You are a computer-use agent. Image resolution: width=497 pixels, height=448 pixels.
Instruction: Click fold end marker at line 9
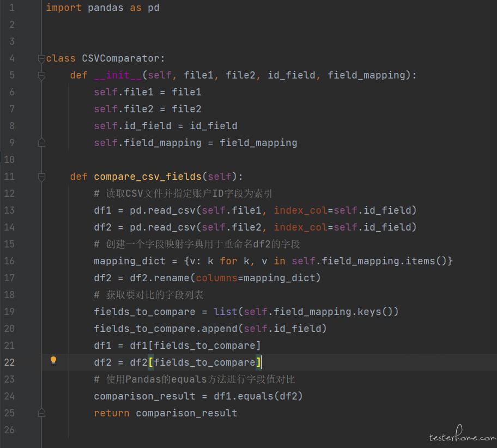[41, 143]
